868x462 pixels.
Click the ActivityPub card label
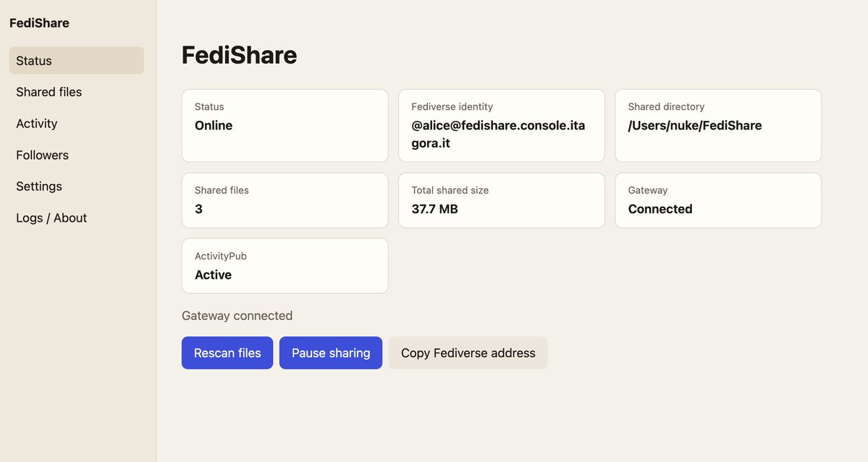pos(220,256)
